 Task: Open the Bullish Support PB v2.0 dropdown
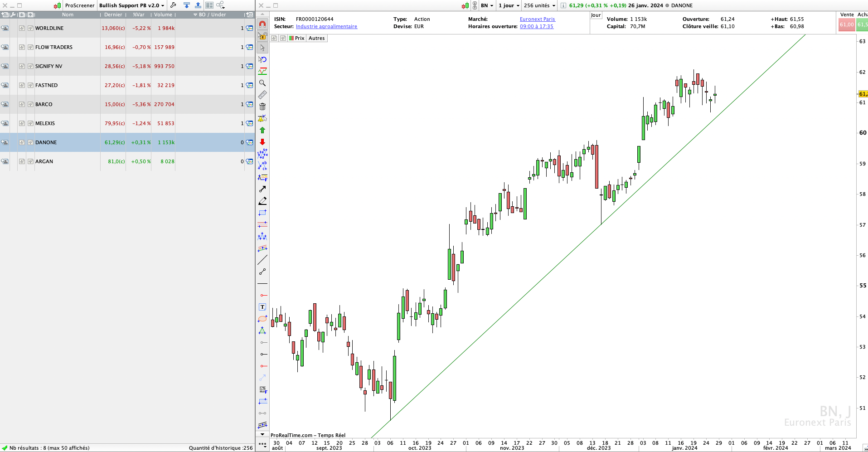point(132,5)
